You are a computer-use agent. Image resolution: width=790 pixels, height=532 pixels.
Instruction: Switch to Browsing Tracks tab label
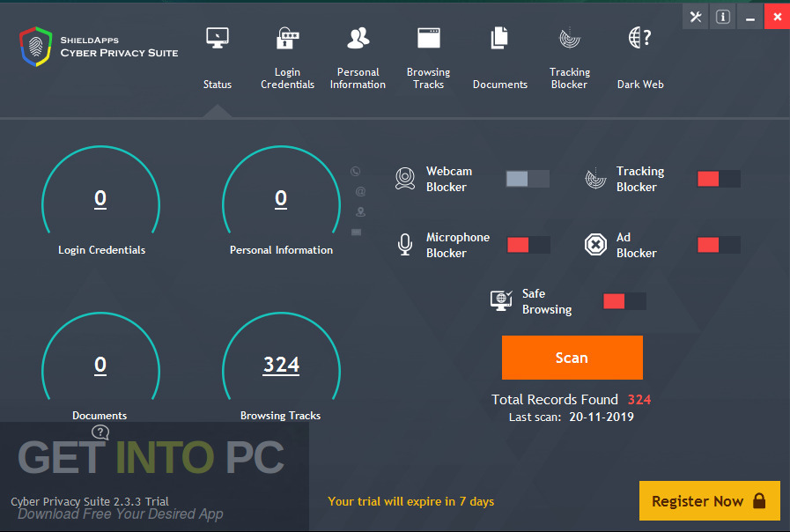pyautogui.click(x=428, y=78)
